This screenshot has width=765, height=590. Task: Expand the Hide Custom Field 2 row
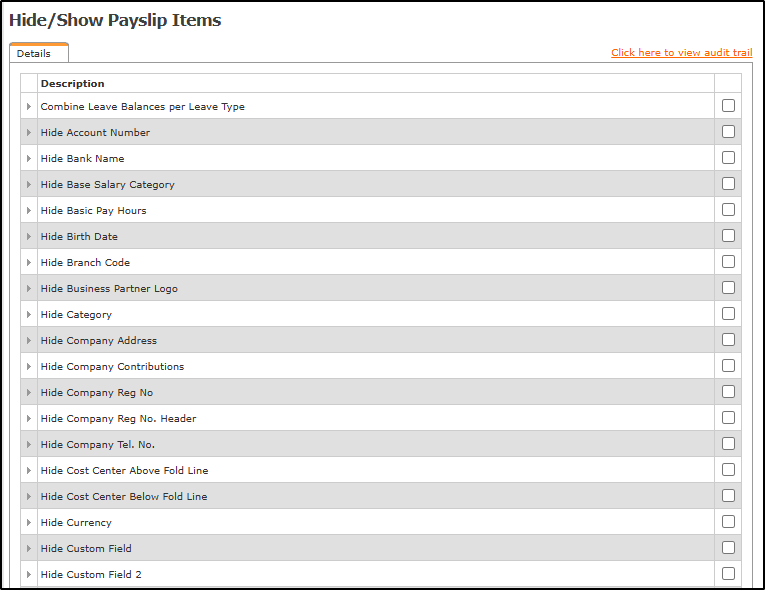point(29,575)
